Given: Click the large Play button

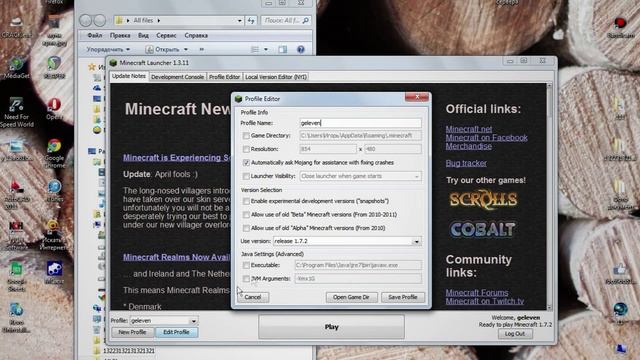Looking at the screenshot, I should coord(331,327).
